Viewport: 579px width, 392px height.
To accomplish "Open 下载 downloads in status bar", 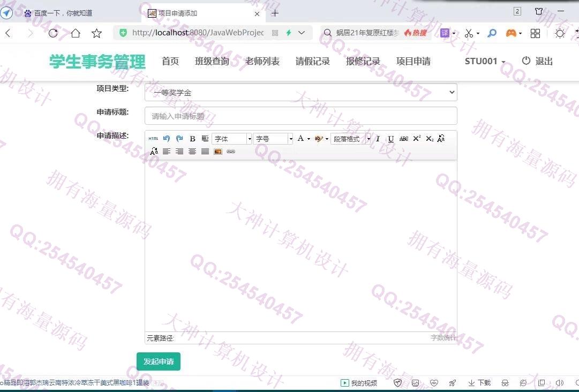I will [x=479, y=383].
